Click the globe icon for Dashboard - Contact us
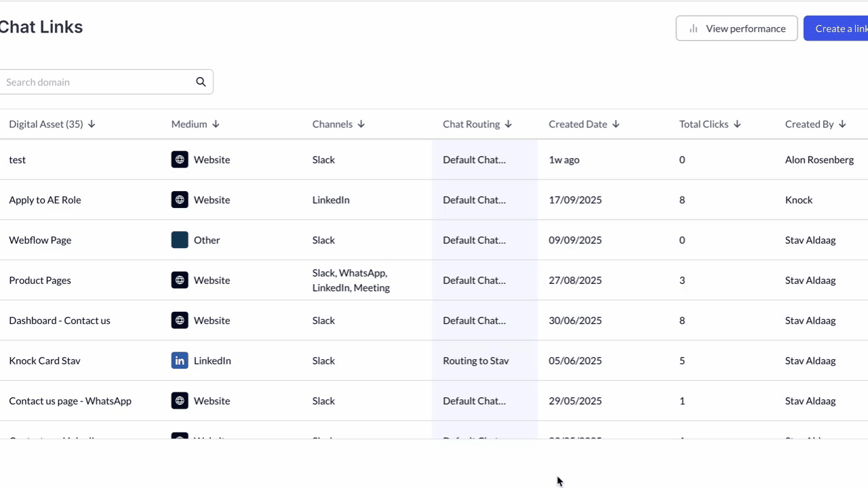868x488 pixels. click(x=179, y=320)
